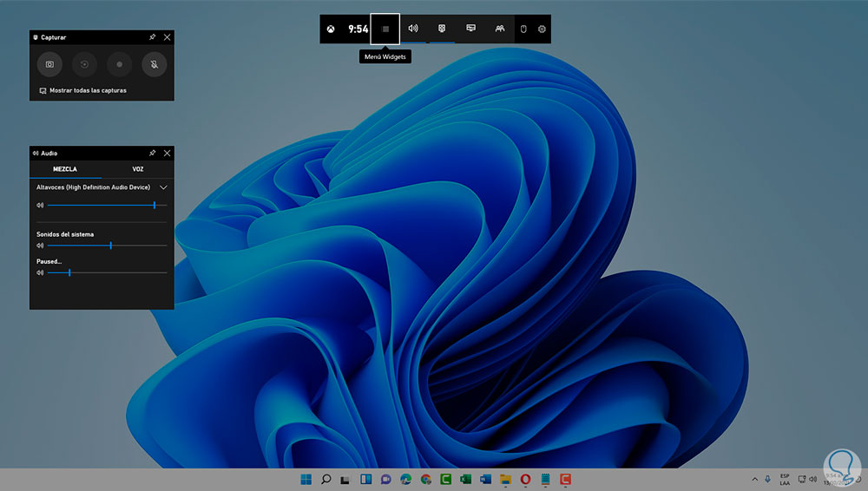Open Game Bar settings gear

[542, 29]
